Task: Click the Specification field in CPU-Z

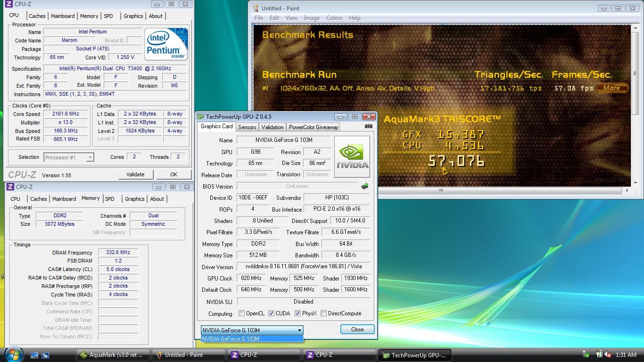Action: click(115, 68)
